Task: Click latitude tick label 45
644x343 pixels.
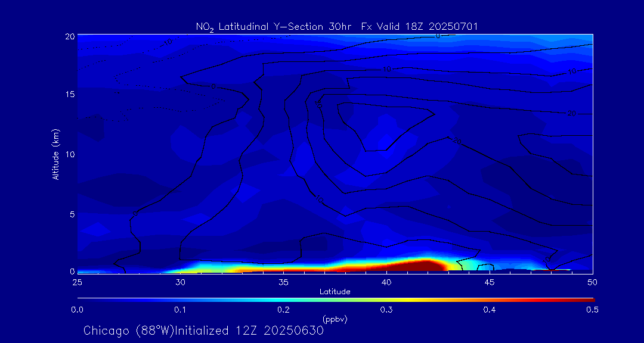Action: pos(490,282)
